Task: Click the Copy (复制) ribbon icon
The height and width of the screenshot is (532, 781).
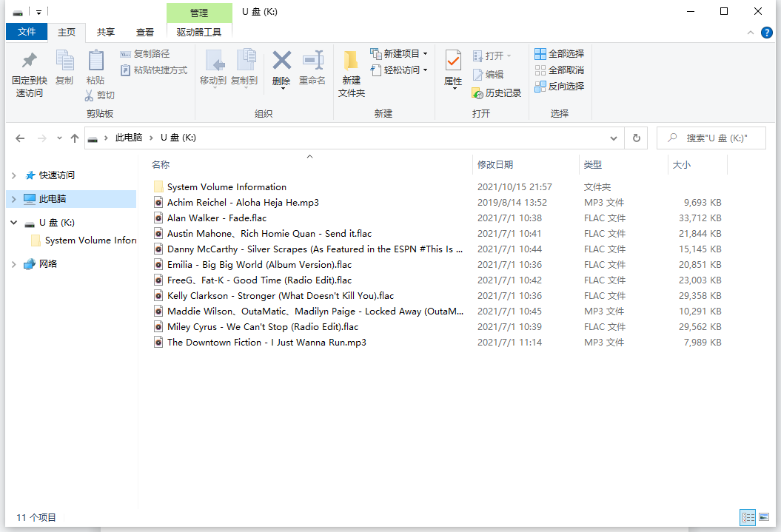Action: point(64,61)
